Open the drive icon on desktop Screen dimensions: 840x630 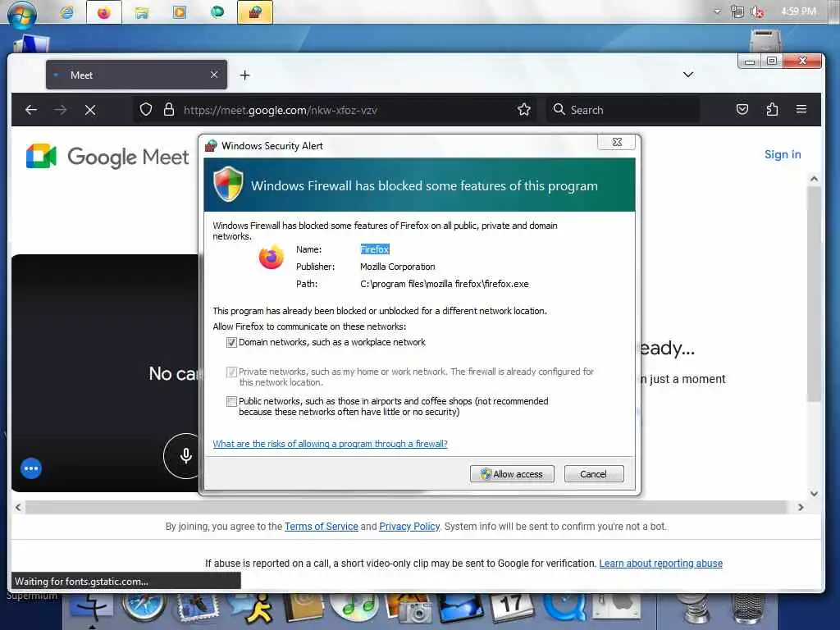[765, 41]
